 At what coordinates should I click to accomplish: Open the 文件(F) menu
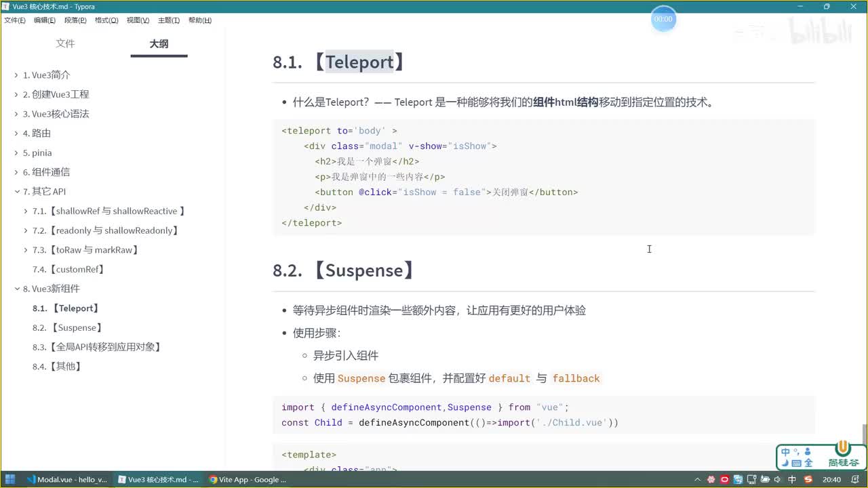click(x=15, y=20)
